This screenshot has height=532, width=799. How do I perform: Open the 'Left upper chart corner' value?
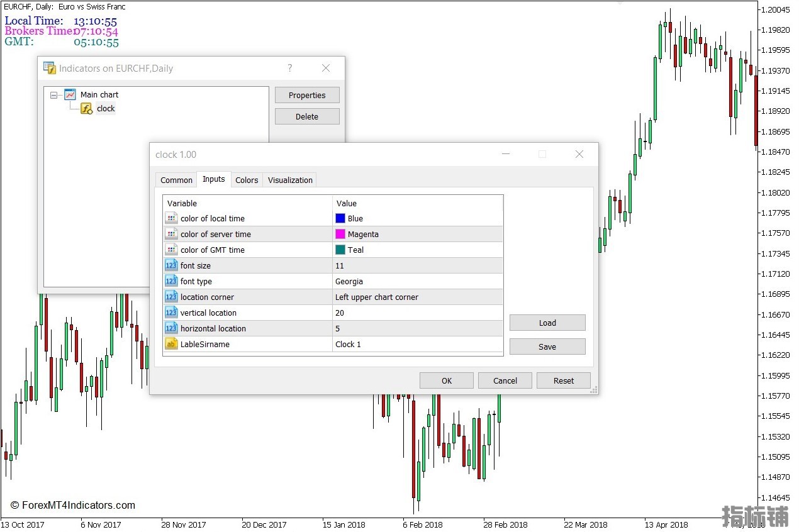[x=377, y=297]
